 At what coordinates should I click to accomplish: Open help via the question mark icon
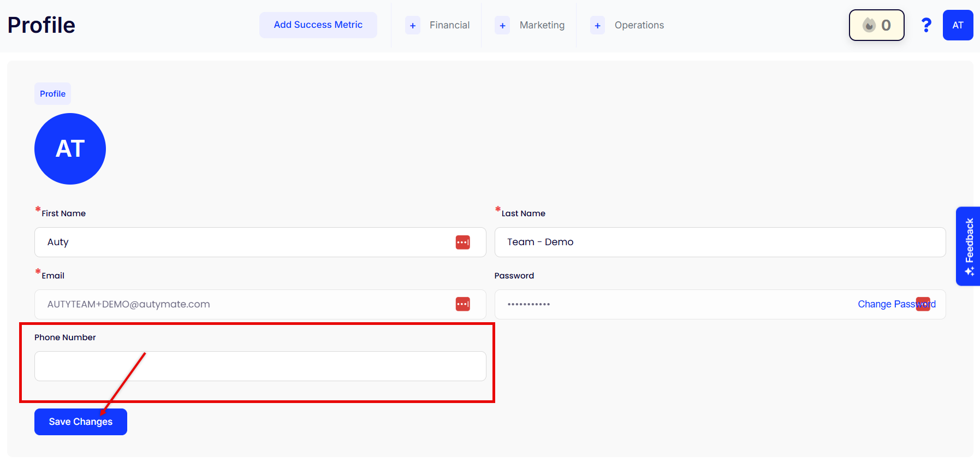click(926, 25)
